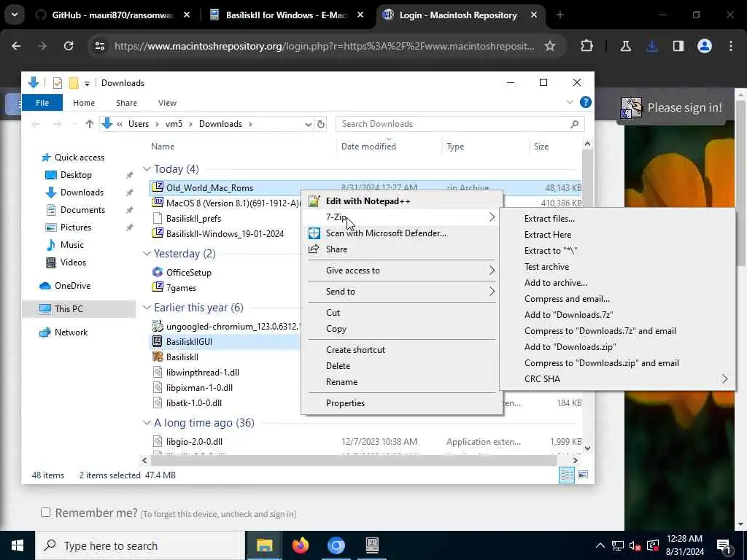
Task: Switch to BasiliskII for Windows browser tab
Action: pos(286,15)
